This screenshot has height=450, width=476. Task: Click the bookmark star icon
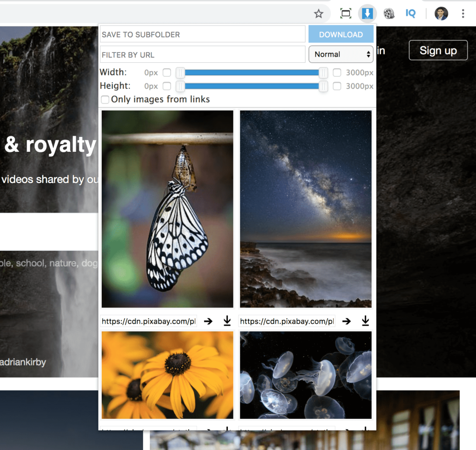pos(319,14)
